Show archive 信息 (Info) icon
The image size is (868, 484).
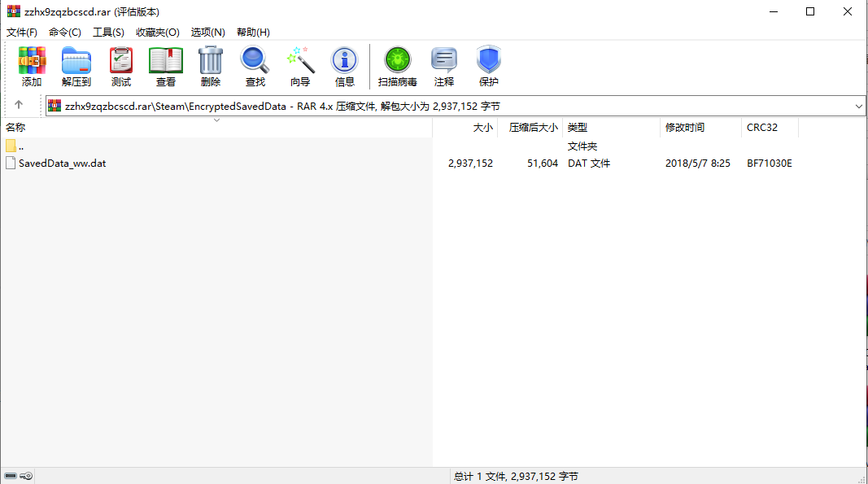pos(344,60)
